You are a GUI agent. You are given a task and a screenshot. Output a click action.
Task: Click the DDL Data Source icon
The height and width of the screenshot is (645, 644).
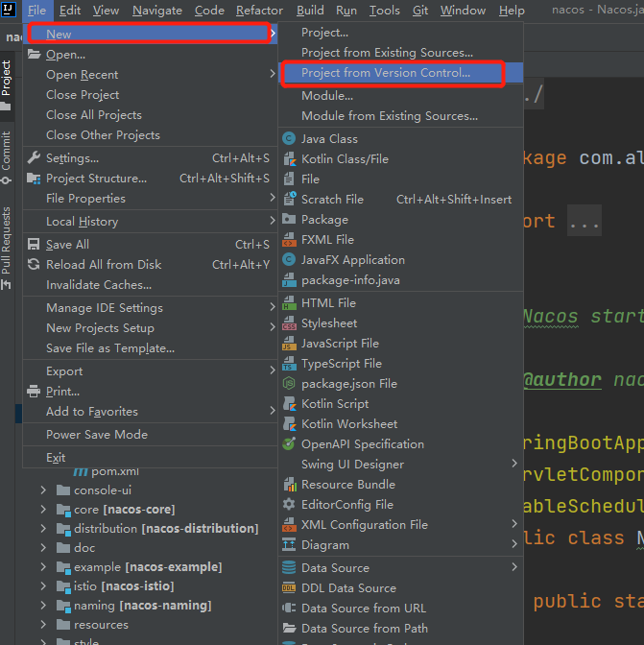289,587
